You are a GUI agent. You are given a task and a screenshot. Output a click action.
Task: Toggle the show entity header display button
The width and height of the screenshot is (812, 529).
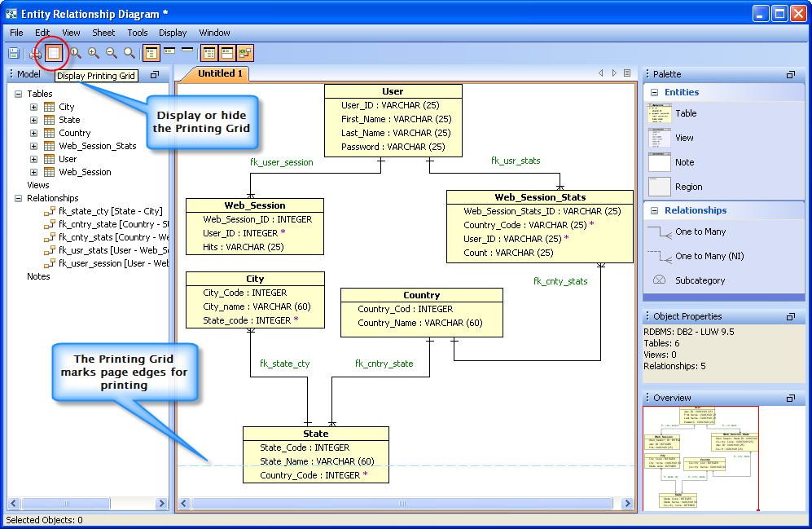[x=226, y=53]
